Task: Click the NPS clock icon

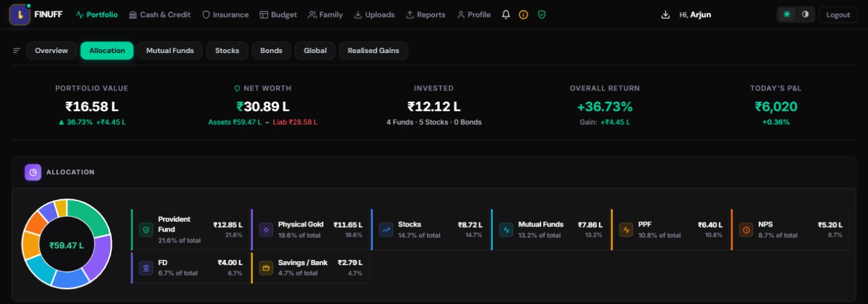Action: pyautogui.click(x=746, y=230)
